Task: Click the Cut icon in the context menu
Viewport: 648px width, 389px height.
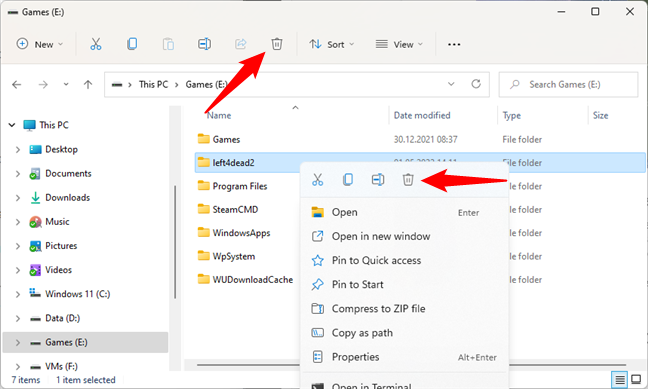Action: 317,180
